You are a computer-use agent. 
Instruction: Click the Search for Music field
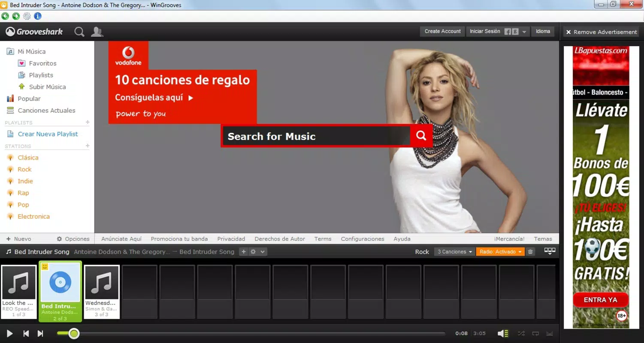click(316, 136)
